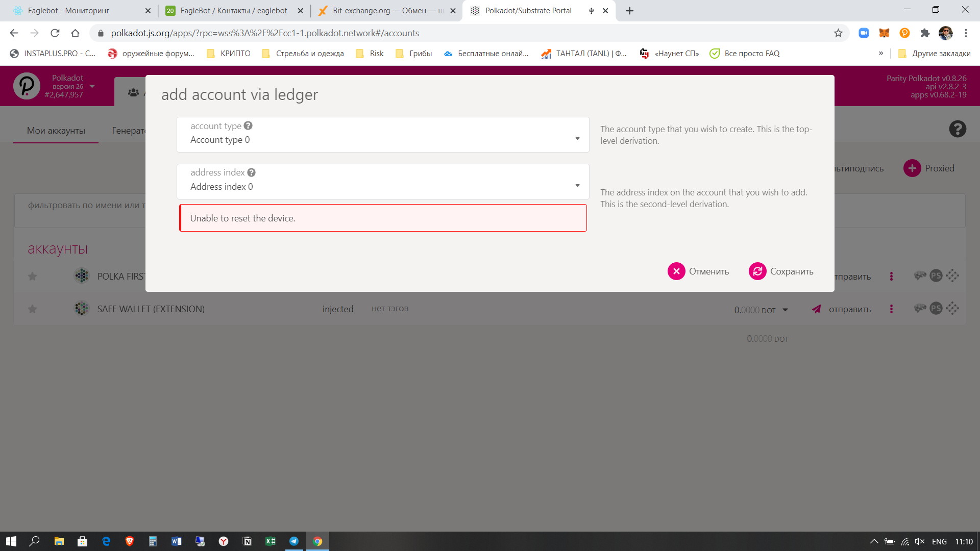Open the Address index 0 dropdown
Viewport: 980px width, 551px height.
(x=383, y=182)
